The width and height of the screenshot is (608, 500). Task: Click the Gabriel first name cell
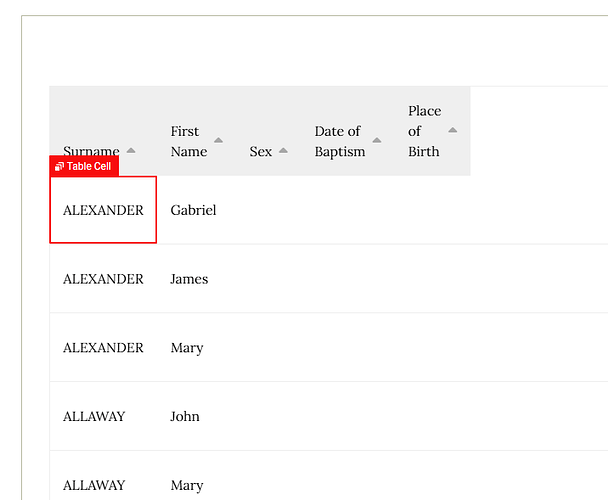pos(193,210)
